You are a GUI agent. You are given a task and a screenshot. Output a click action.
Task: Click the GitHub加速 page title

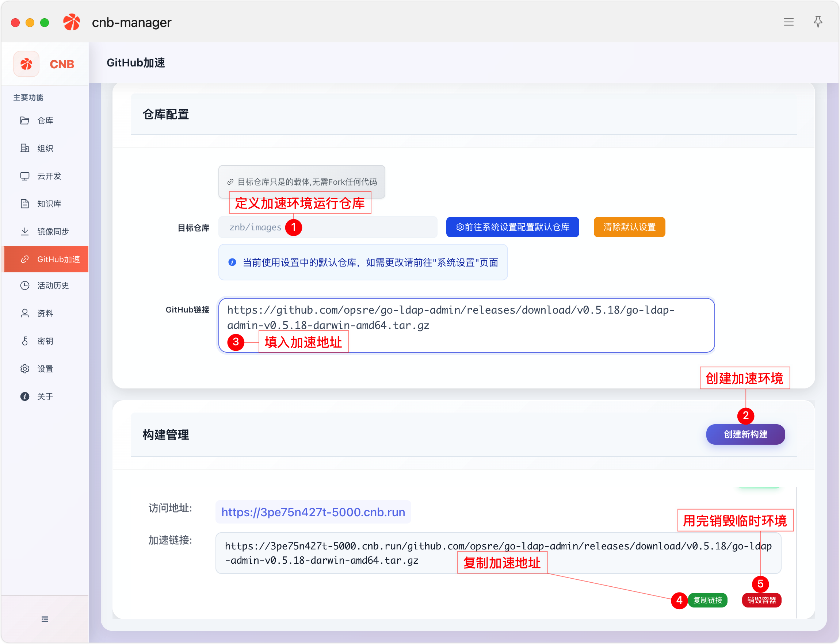pyautogui.click(x=136, y=63)
